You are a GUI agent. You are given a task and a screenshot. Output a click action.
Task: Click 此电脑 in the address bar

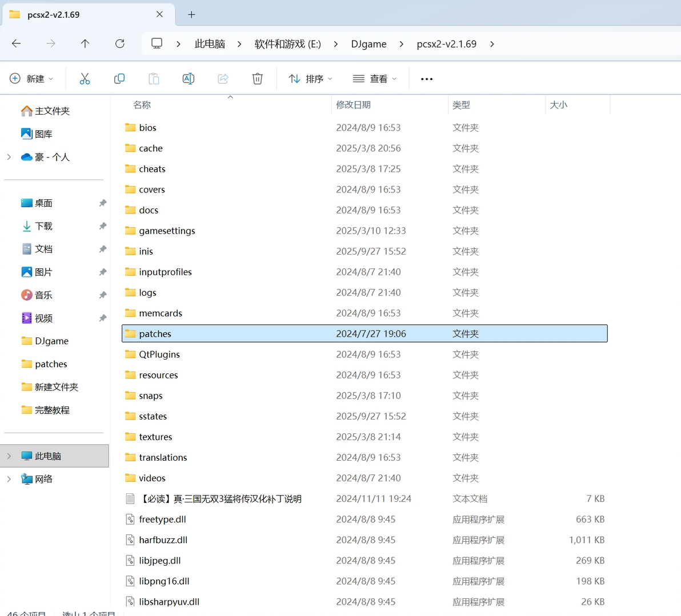click(210, 44)
